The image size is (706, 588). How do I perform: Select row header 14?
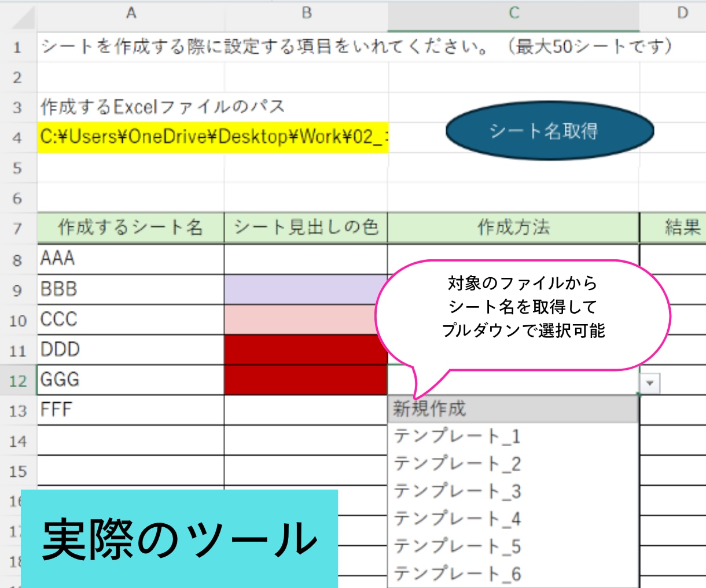[18, 441]
